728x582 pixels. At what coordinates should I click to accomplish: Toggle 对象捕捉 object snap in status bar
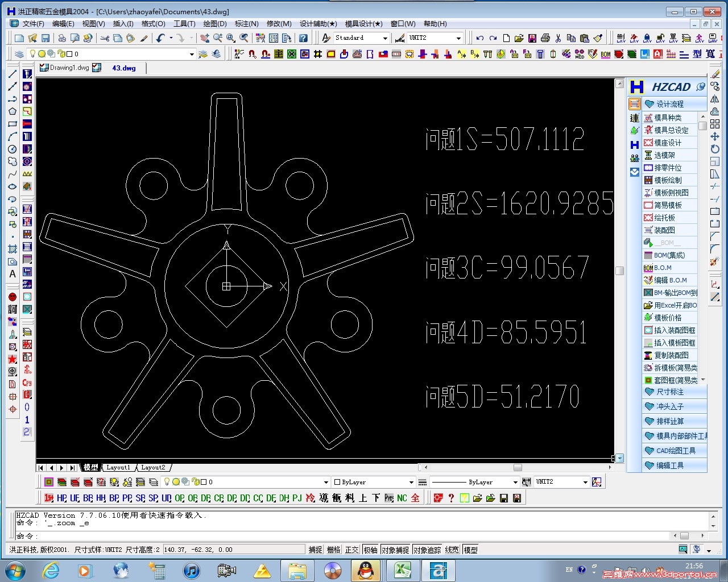395,550
